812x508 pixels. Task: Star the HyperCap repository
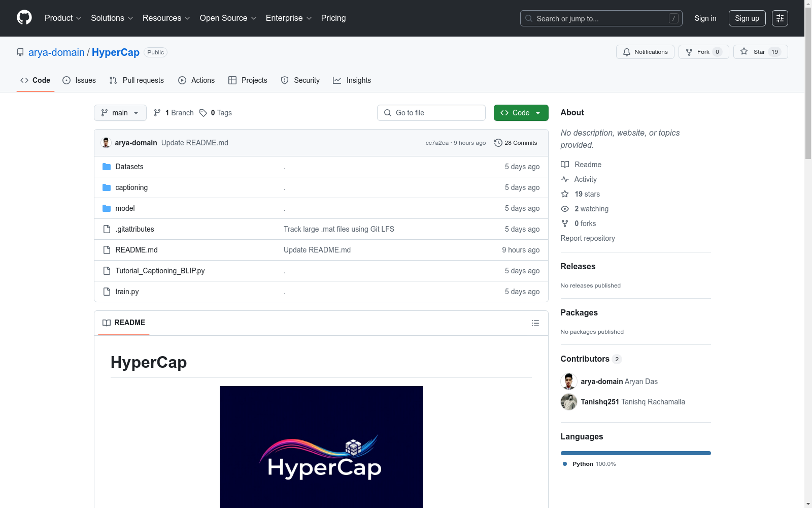click(760, 52)
